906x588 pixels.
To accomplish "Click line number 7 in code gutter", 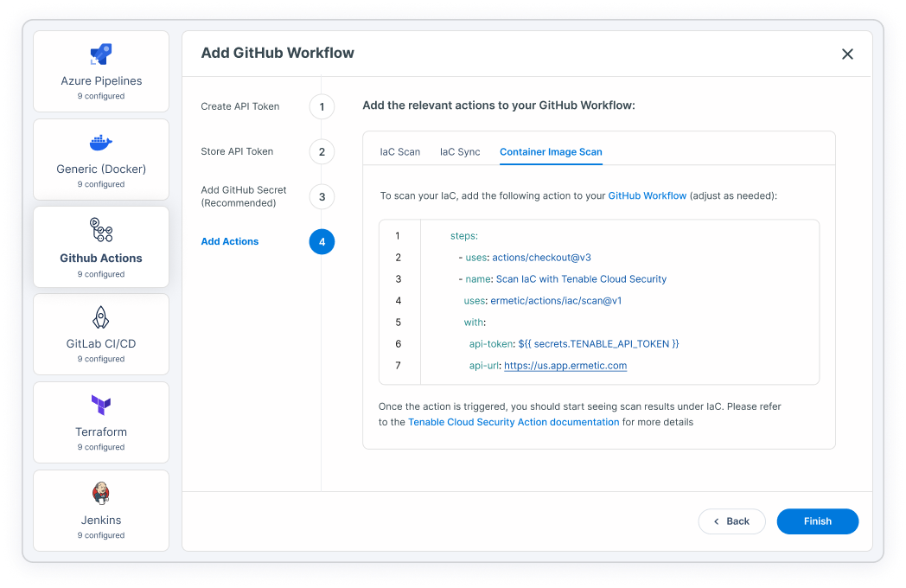I will [399, 366].
